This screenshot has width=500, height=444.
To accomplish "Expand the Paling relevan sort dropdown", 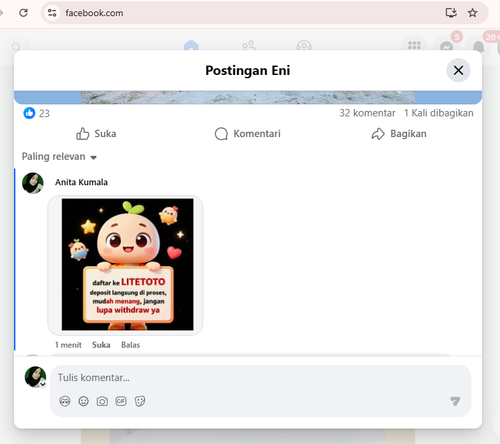I will tap(59, 157).
